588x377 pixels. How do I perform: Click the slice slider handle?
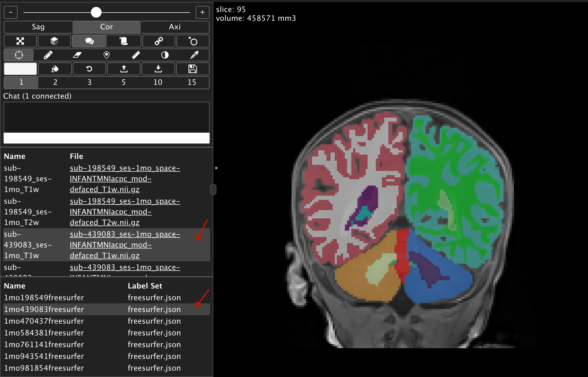[96, 12]
